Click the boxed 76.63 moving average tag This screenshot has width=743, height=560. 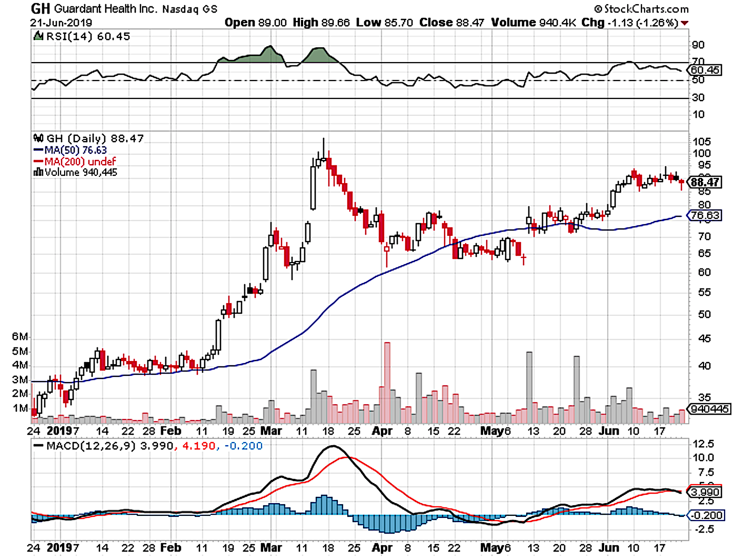point(705,215)
